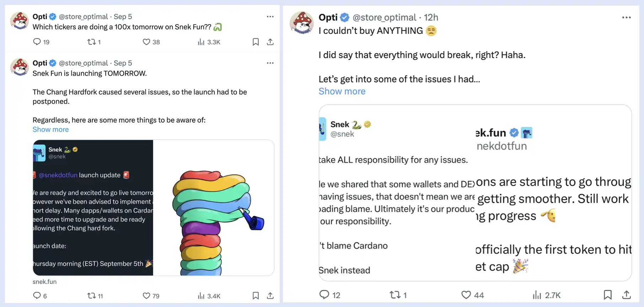Like the tweet with 79 likes
Viewport: 644px width, 307px height.
[146, 296]
